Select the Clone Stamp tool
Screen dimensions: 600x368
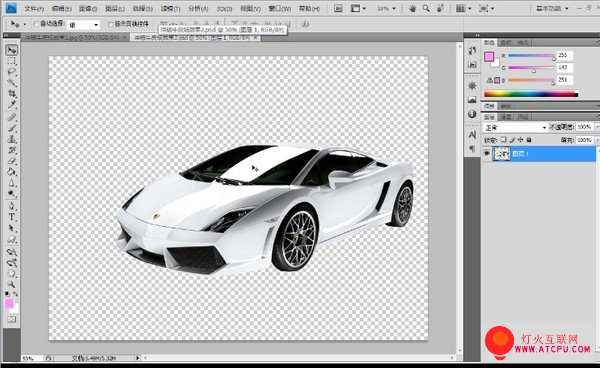(12, 139)
